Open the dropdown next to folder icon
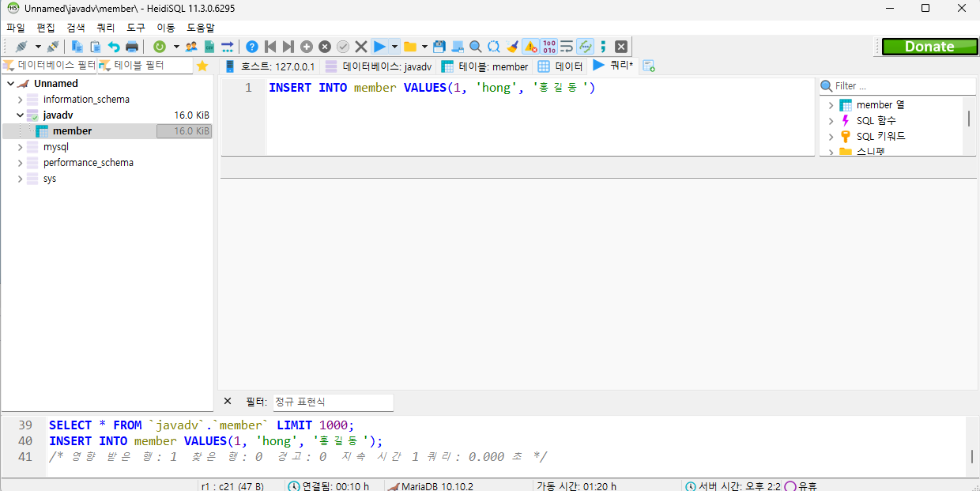The height and width of the screenshot is (491, 980). [425, 47]
